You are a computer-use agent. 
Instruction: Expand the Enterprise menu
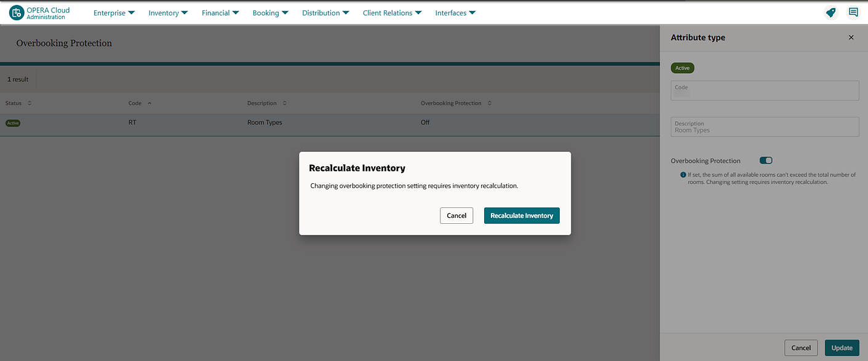pyautogui.click(x=114, y=13)
